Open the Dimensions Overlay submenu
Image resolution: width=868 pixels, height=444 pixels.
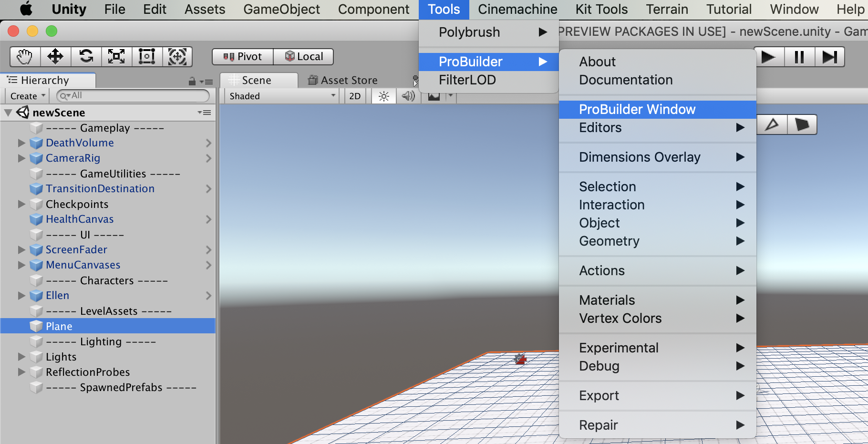(x=658, y=157)
